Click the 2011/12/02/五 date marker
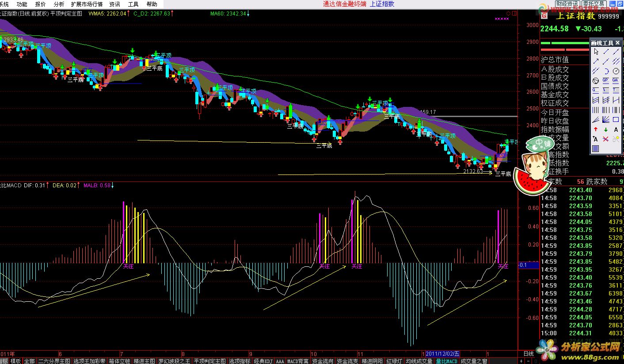 (442, 354)
